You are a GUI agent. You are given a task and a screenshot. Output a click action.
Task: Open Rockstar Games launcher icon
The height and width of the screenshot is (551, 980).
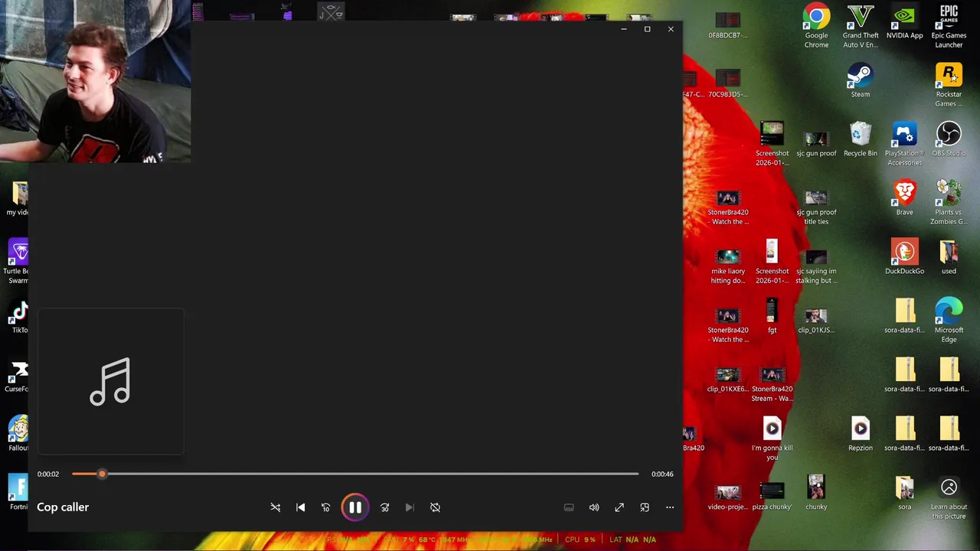949,86
